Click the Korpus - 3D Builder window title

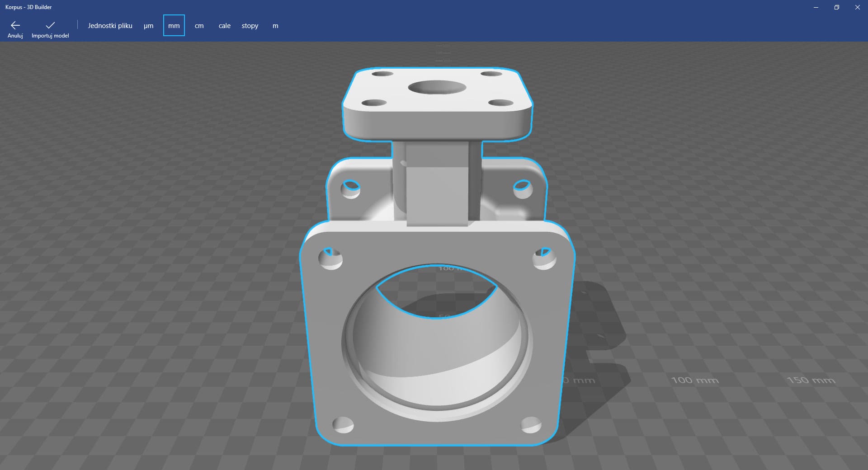[28, 7]
